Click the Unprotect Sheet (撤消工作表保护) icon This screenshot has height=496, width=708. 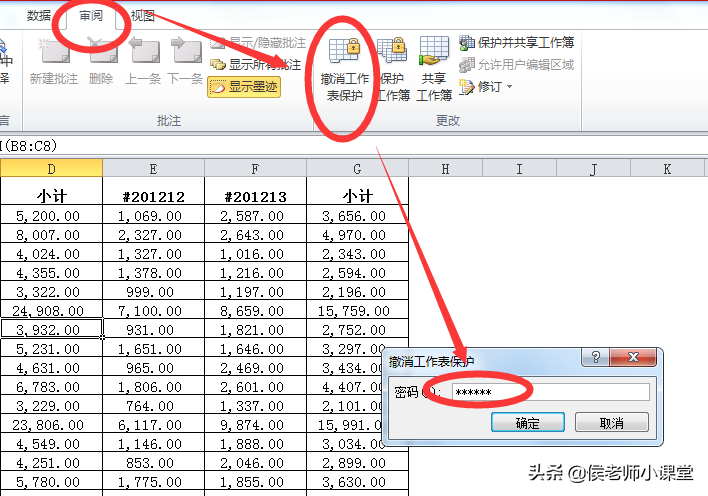[x=345, y=50]
